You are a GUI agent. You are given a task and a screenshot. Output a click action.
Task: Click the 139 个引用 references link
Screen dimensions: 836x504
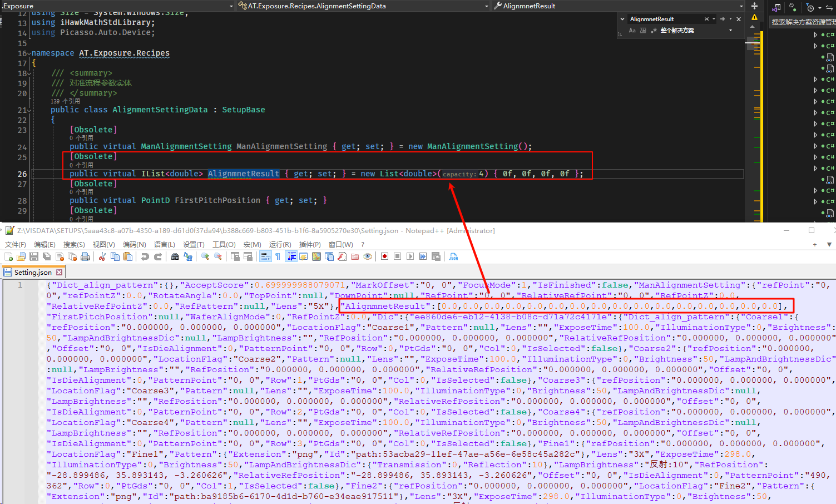pos(65,101)
